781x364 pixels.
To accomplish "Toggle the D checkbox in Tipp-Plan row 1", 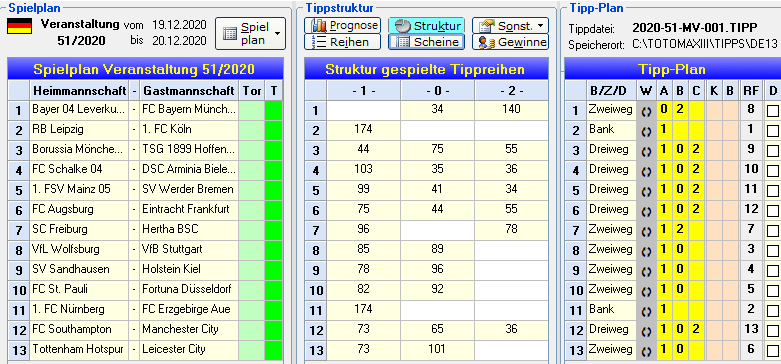I will click(773, 111).
